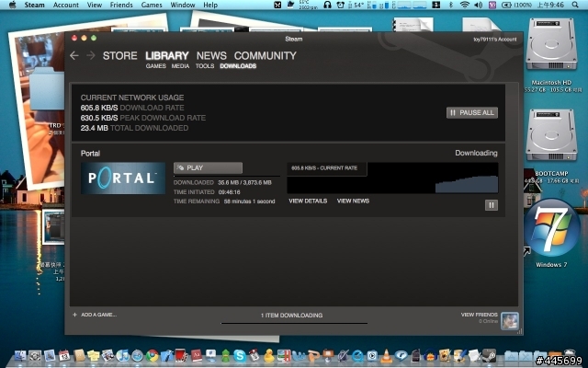
Task: Click the download rate graph for Portal
Action: click(392, 178)
